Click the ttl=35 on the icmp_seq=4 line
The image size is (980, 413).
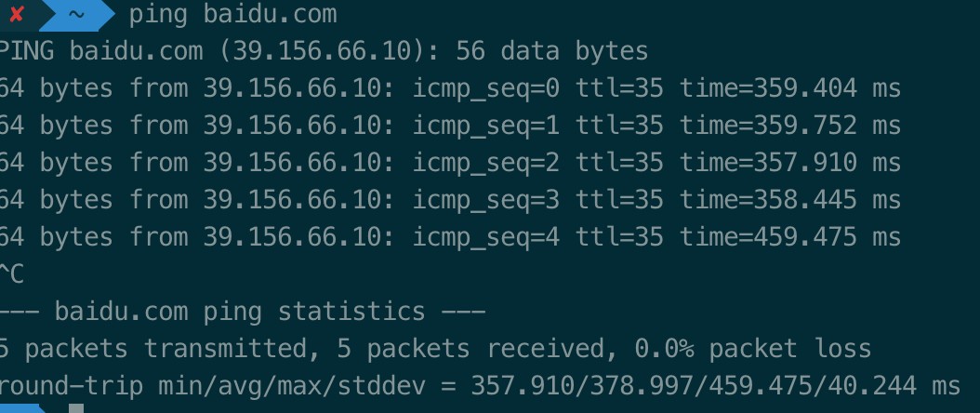point(619,237)
